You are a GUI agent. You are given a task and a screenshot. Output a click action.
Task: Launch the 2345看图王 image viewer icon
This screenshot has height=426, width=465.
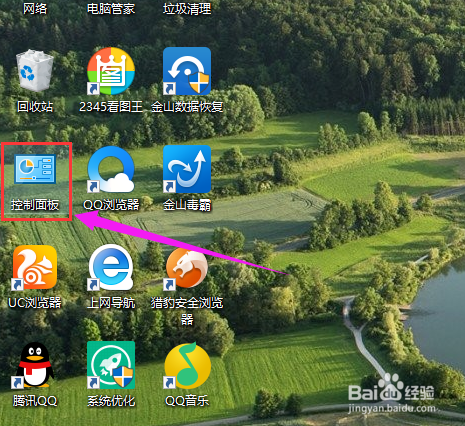pos(111,71)
